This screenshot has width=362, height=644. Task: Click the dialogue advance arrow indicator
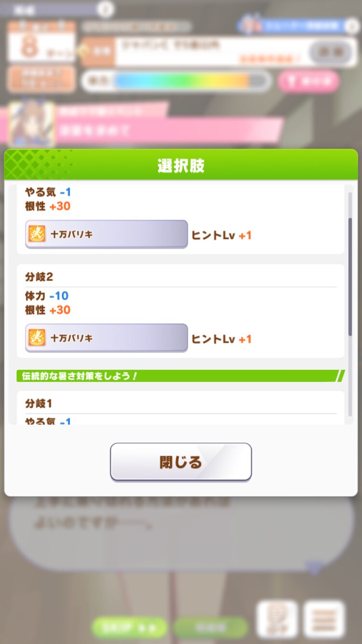pos(314,567)
